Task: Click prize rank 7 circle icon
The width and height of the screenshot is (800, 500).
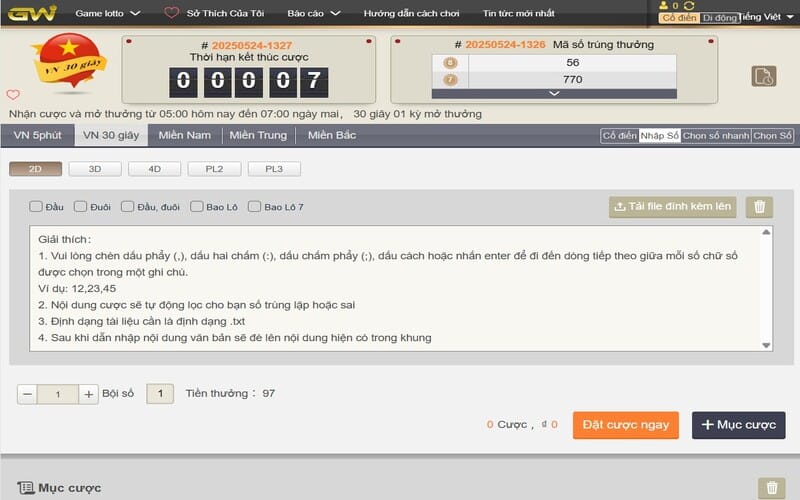Action: [x=450, y=80]
